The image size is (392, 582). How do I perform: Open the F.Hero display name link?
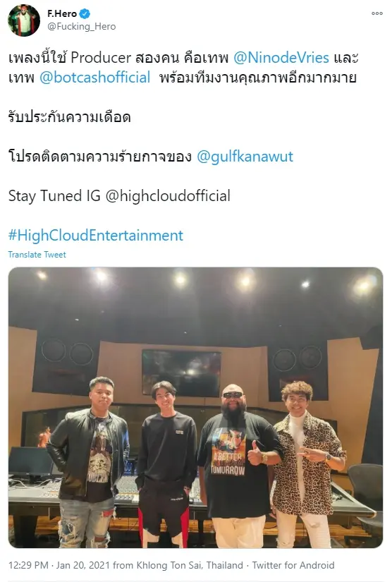(x=62, y=13)
